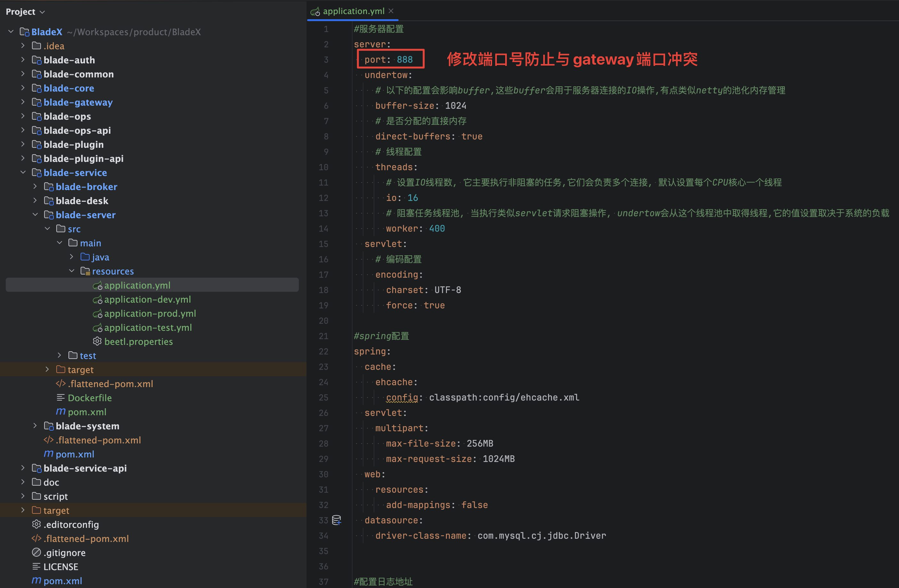This screenshot has width=899, height=588.
Task: Click the application-test.yml Spring config icon
Action: pos(98,328)
